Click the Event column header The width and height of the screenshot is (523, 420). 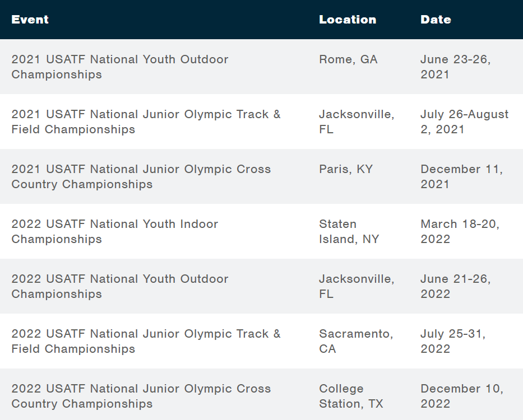point(30,20)
